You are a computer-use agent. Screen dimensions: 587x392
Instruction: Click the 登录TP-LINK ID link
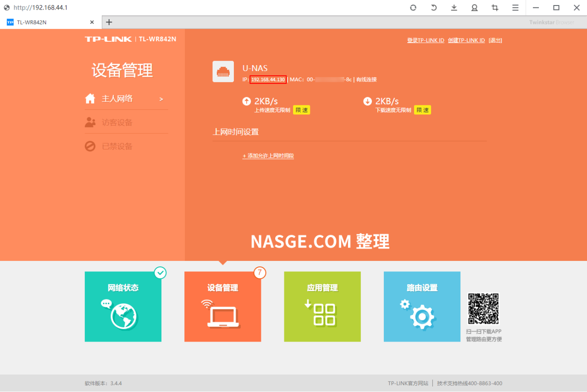(x=426, y=40)
